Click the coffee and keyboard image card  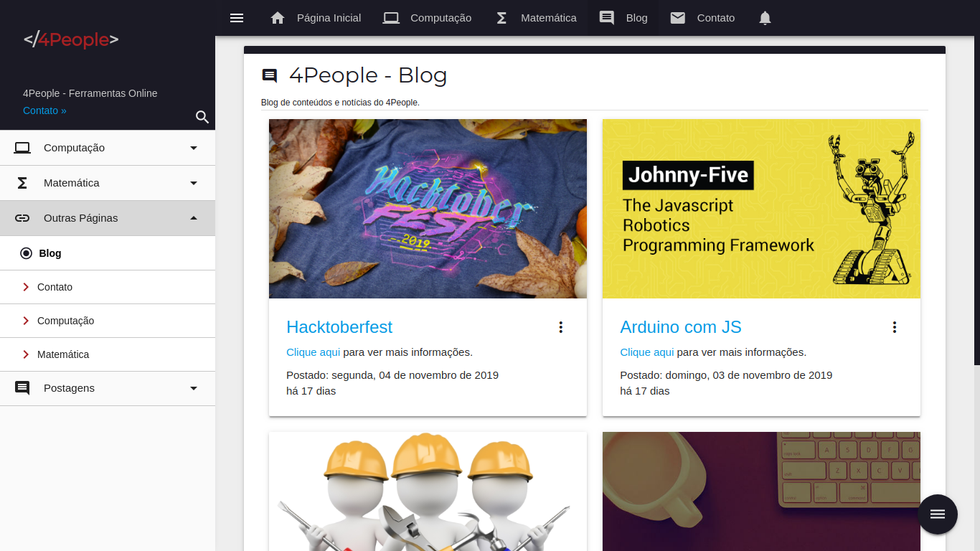pyautogui.click(x=761, y=491)
